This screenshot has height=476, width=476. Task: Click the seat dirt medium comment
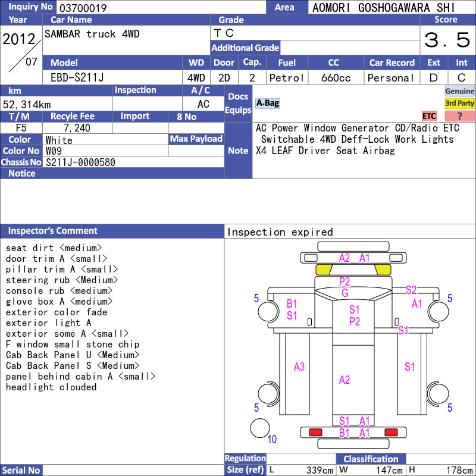click(54, 248)
